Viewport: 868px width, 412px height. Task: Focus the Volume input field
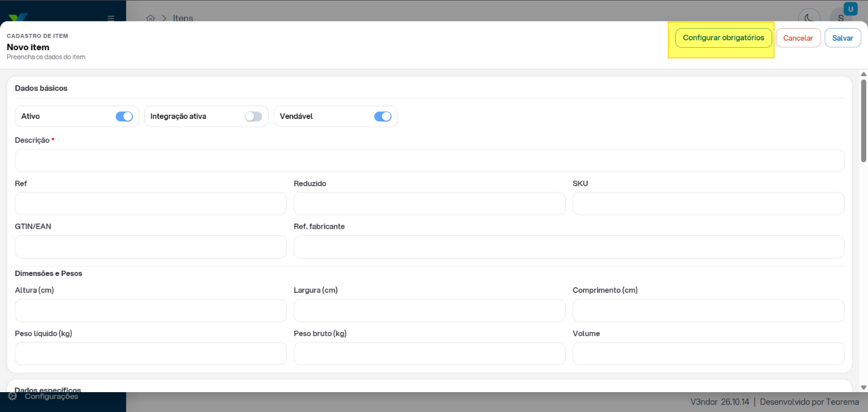pos(709,354)
